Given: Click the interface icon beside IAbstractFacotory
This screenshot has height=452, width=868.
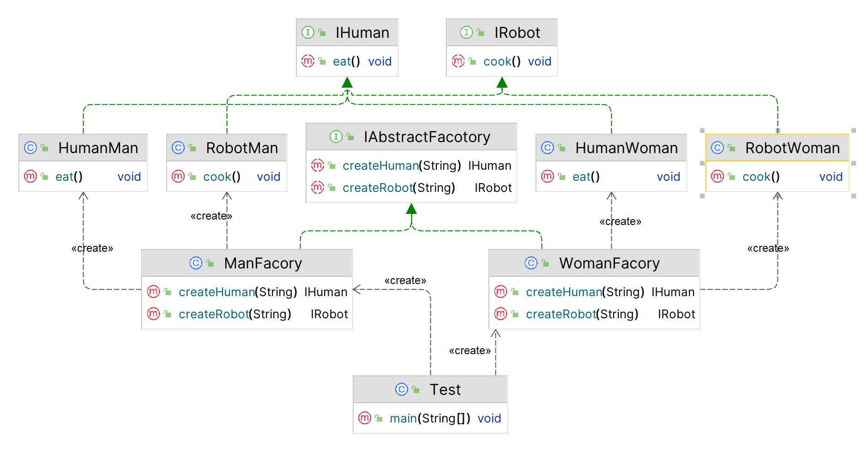Looking at the screenshot, I should [x=336, y=137].
